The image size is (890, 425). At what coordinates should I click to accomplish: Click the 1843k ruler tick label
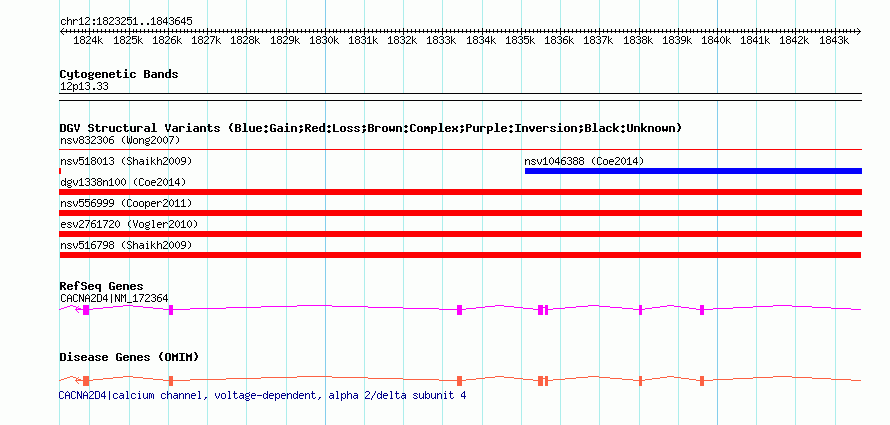(833, 40)
